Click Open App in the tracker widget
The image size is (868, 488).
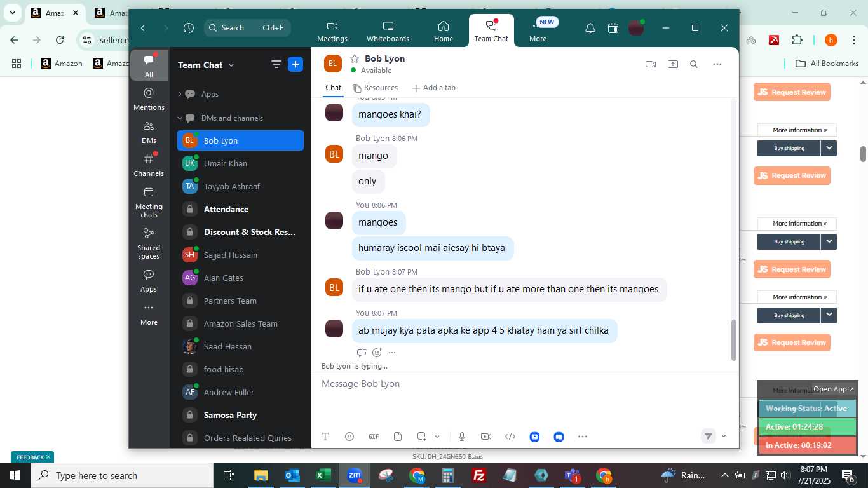point(834,389)
